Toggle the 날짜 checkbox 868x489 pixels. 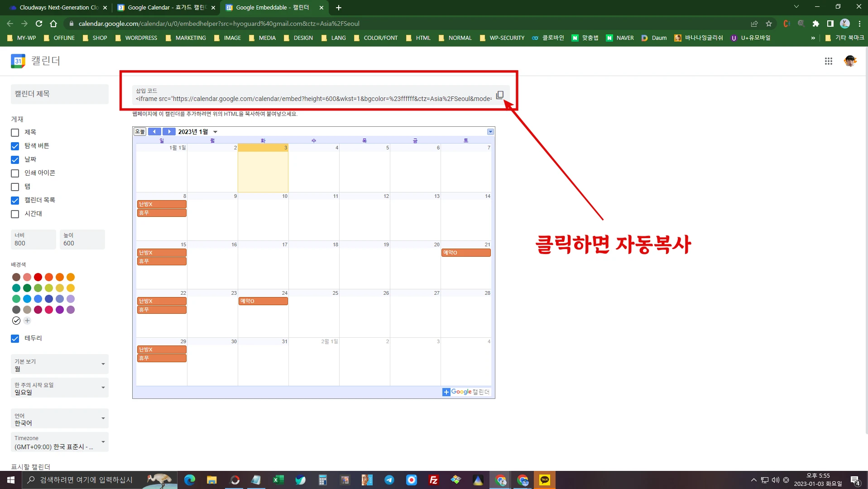[x=15, y=160]
